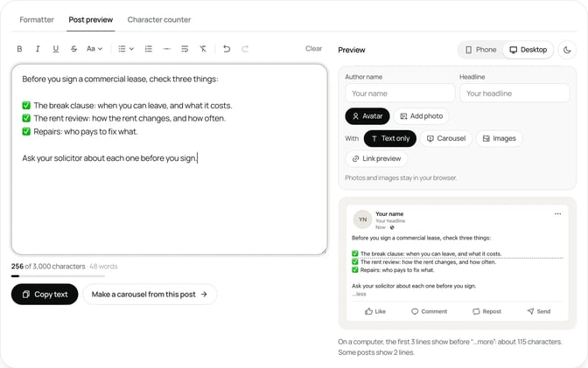Insert a horizontal divider line
Viewport: 588px width, 368px height.
point(166,49)
